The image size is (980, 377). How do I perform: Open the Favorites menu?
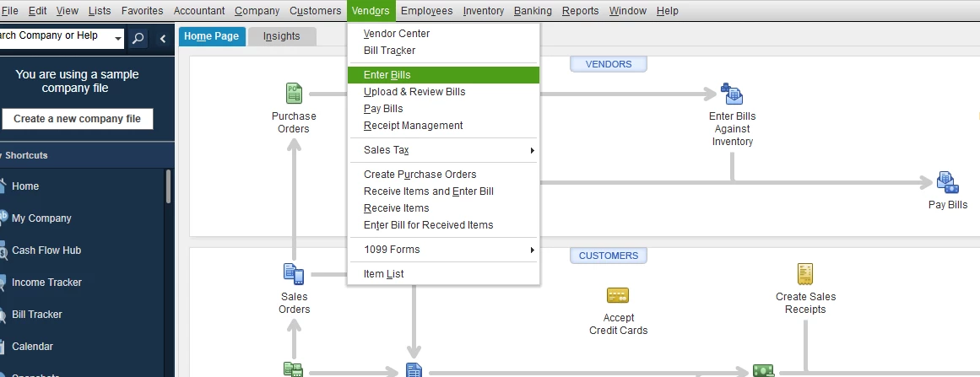[142, 11]
